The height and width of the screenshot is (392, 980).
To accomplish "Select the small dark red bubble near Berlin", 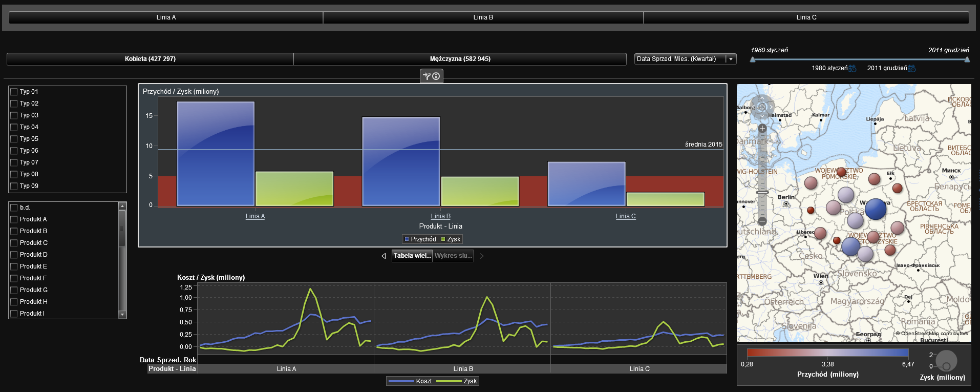I will (x=811, y=210).
